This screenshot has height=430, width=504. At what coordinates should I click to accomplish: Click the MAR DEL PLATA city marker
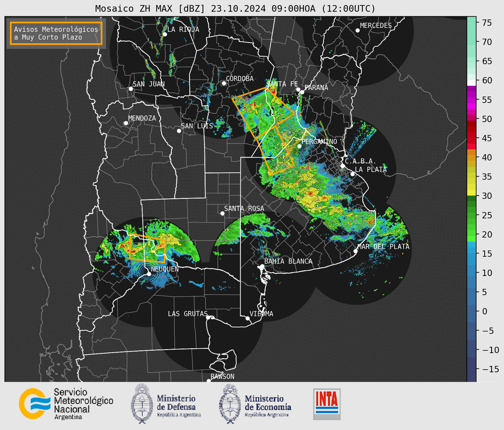[x=356, y=251]
